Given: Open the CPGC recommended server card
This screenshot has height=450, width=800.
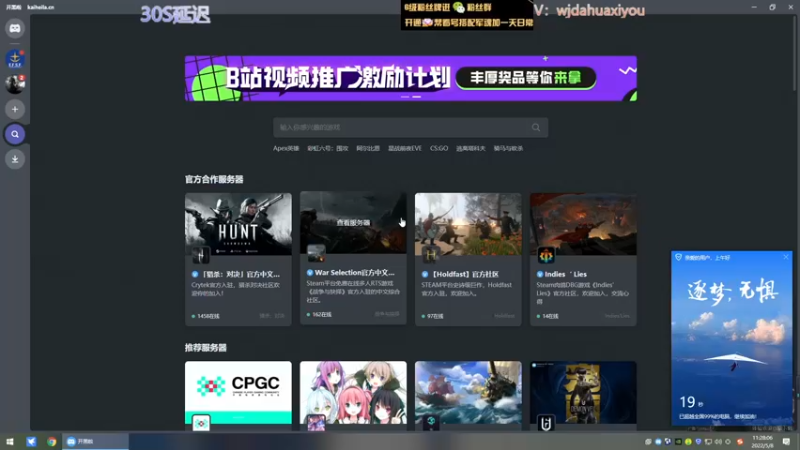Looking at the screenshot, I should [238, 395].
